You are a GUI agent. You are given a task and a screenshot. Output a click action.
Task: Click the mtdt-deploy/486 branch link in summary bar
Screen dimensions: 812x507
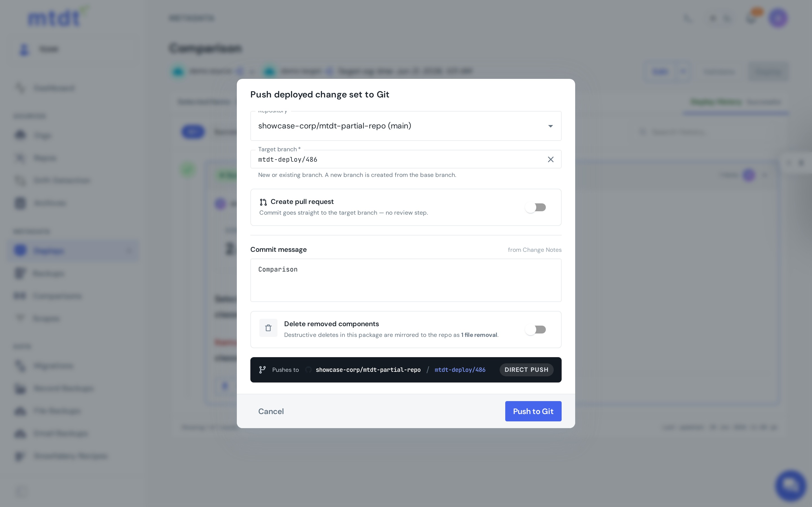tap(460, 370)
